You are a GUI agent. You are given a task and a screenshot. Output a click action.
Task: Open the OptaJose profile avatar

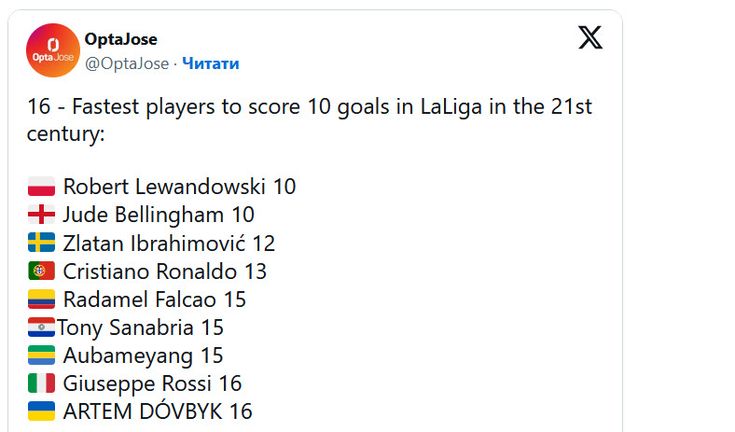coord(53,50)
